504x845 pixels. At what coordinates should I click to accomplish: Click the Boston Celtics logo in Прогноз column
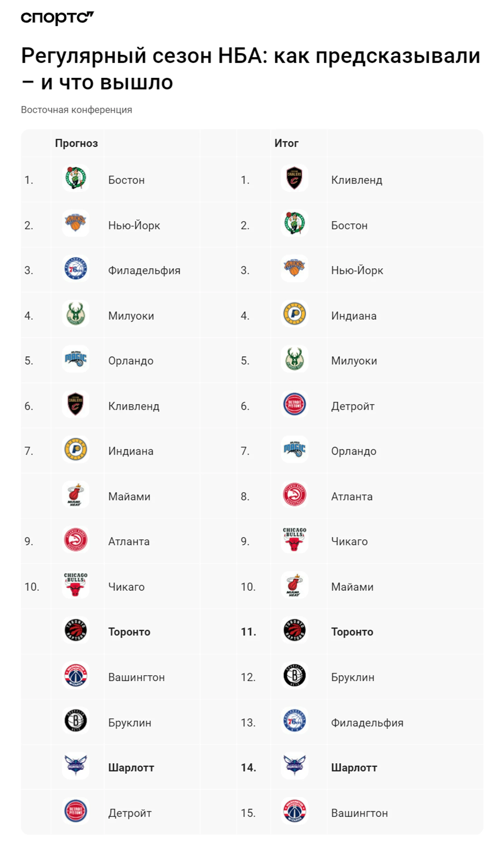76,178
